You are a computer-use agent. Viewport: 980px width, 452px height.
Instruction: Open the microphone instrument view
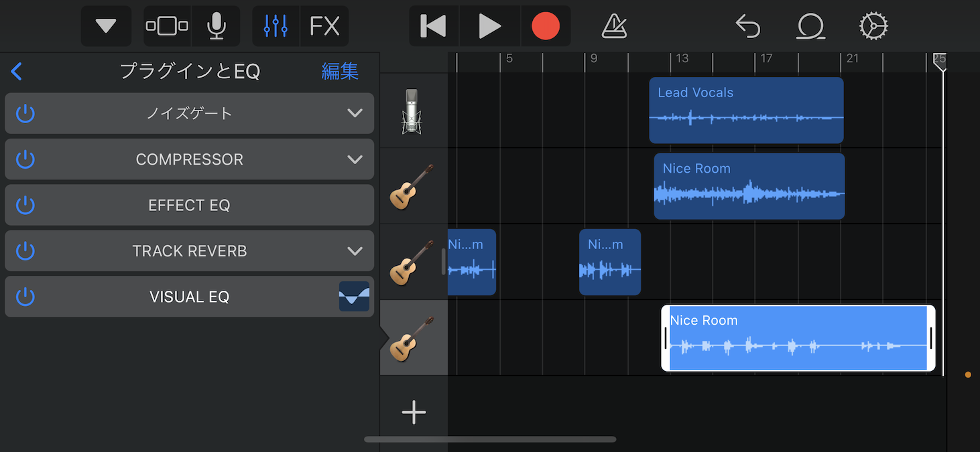coord(216,26)
